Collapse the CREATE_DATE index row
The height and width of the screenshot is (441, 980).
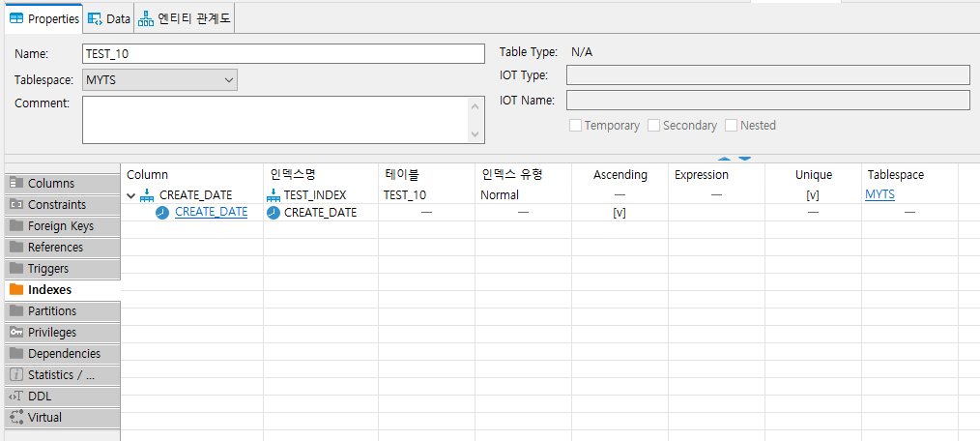click(x=130, y=195)
